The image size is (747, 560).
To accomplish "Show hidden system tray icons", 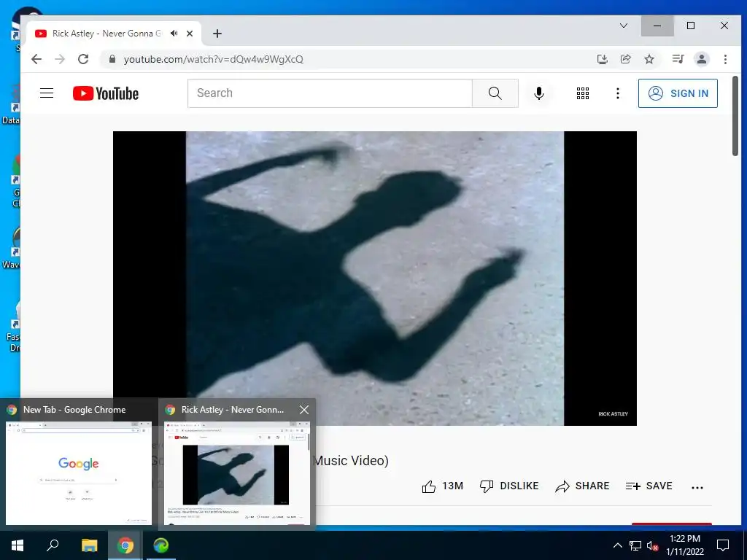I will coord(617,545).
